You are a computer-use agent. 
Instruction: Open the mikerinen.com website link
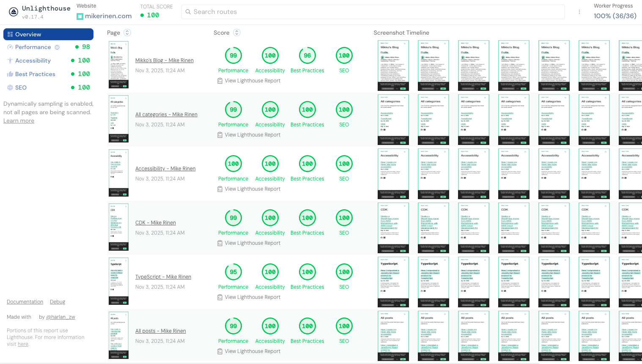tap(108, 16)
